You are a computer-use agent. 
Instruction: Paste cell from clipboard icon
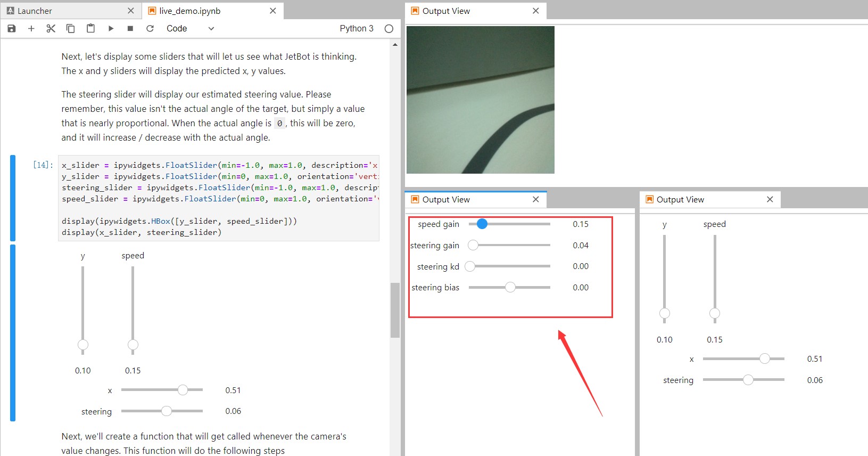coord(90,28)
